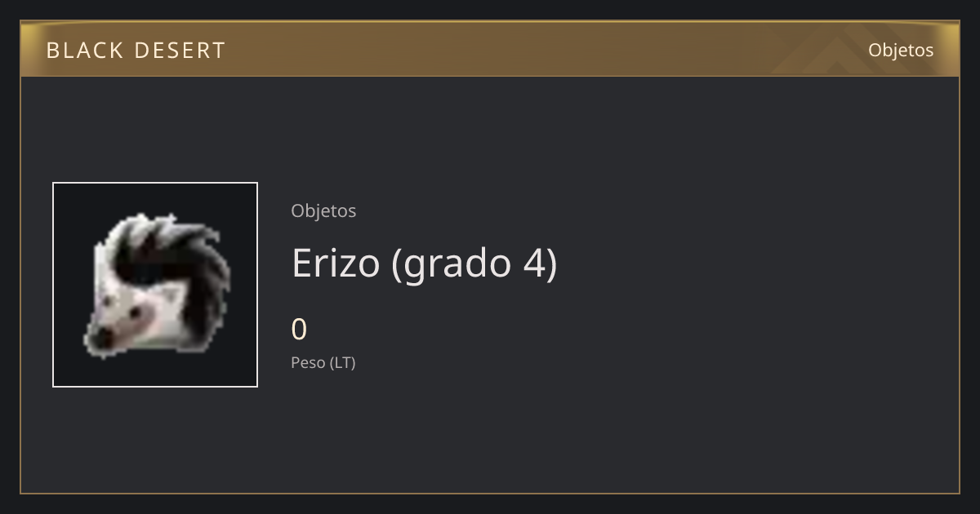980x514 pixels.
Task: Click the word Erizo in the title
Action: pyautogui.click(x=336, y=263)
